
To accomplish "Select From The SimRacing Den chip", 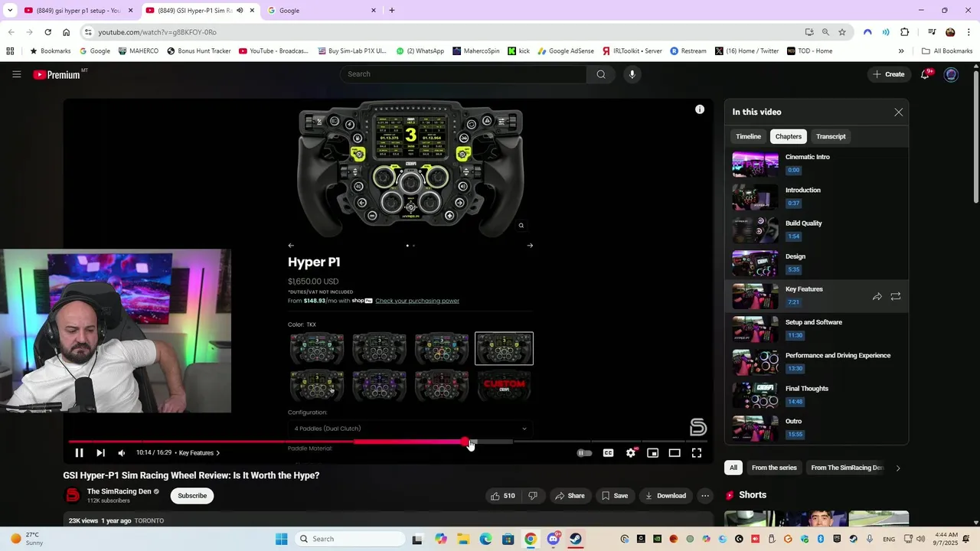I will point(847,468).
